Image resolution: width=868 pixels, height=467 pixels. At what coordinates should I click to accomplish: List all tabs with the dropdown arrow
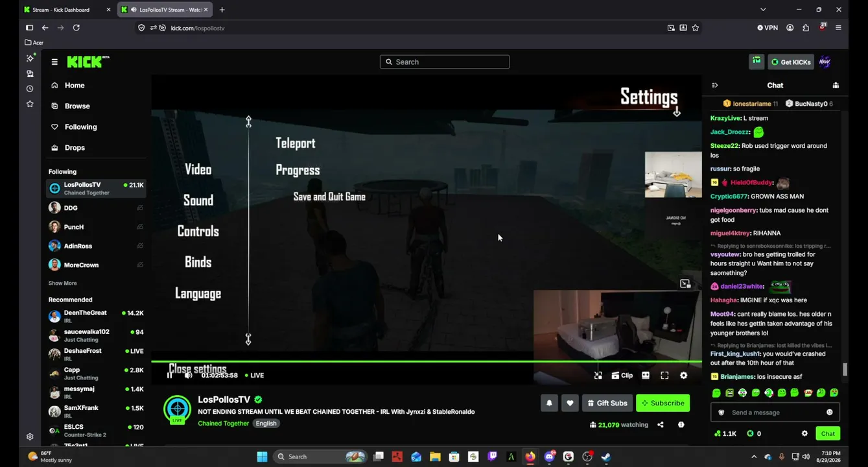pos(763,10)
